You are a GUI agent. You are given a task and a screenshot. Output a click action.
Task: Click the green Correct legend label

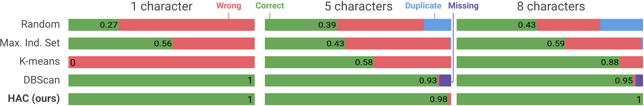pos(270,6)
